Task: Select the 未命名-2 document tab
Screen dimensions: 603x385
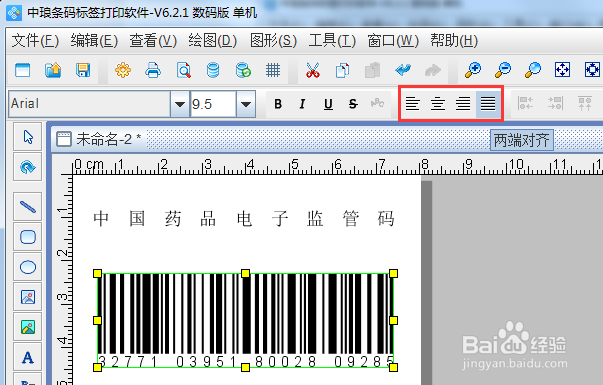Action: point(99,139)
